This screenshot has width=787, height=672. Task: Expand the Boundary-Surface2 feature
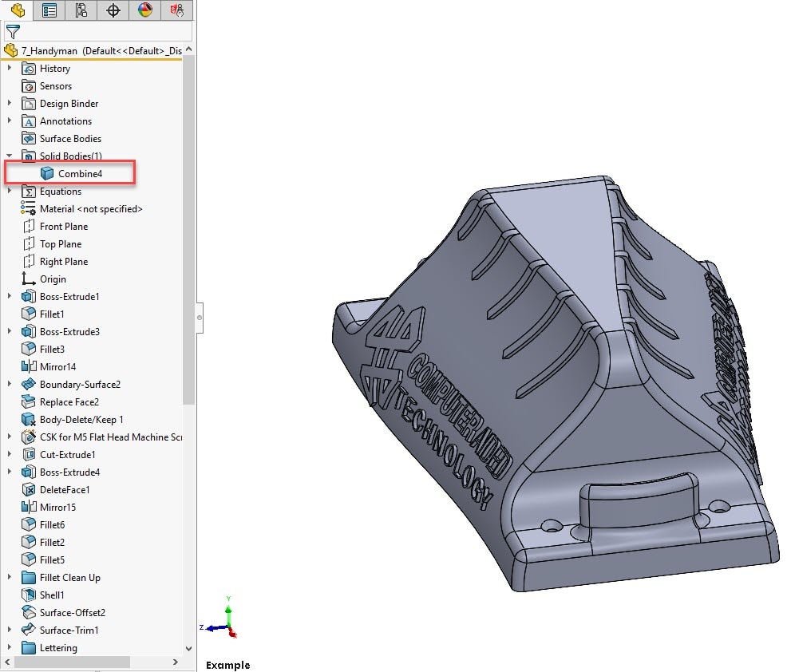(x=9, y=384)
